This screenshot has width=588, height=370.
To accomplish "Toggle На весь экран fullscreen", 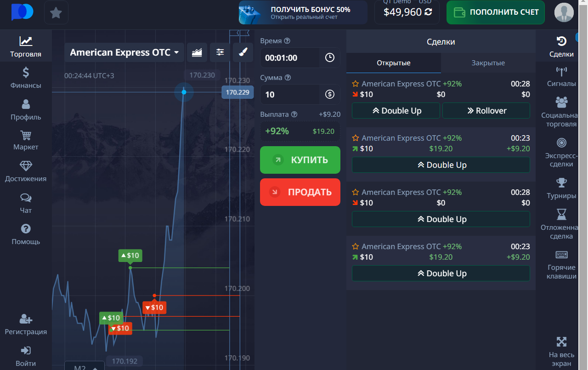I will point(561,352).
